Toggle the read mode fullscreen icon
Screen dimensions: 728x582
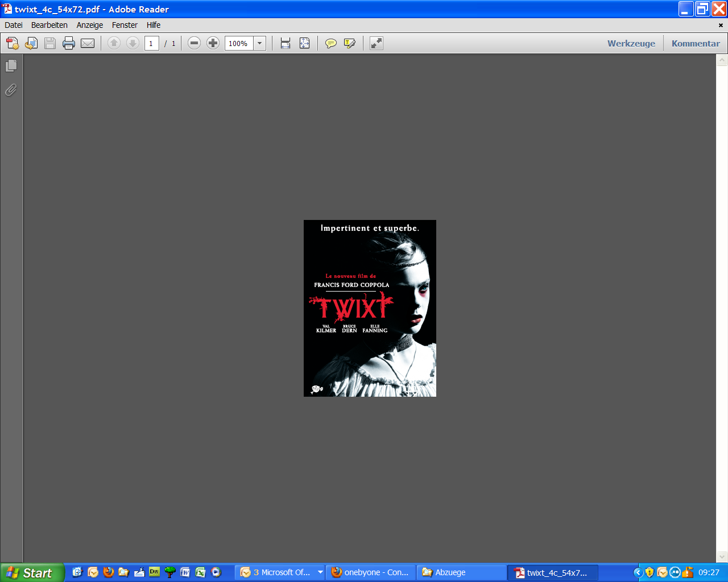click(377, 43)
